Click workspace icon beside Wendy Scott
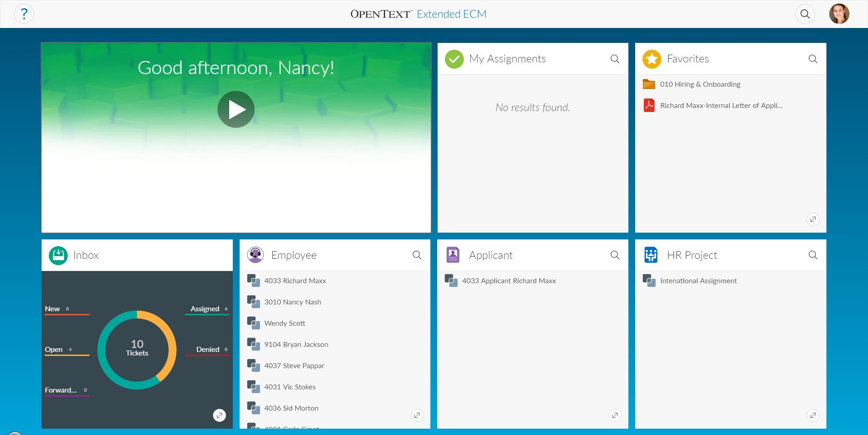This screenshot has height=435, width=868. pos(254,323)
